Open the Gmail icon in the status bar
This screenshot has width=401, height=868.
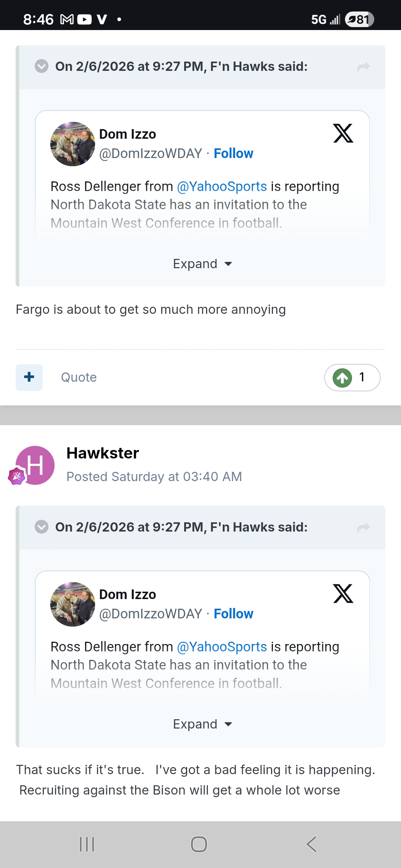[x=66, y=19]
